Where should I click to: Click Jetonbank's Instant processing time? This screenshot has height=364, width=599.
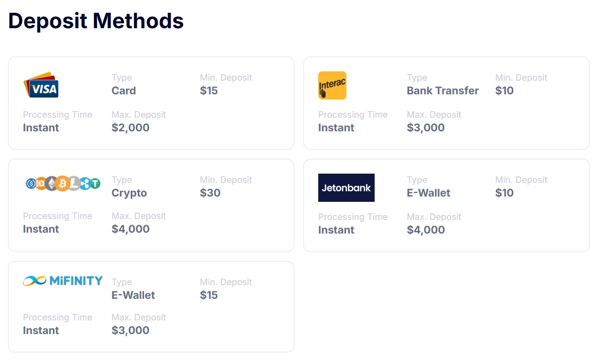point(336,230)
